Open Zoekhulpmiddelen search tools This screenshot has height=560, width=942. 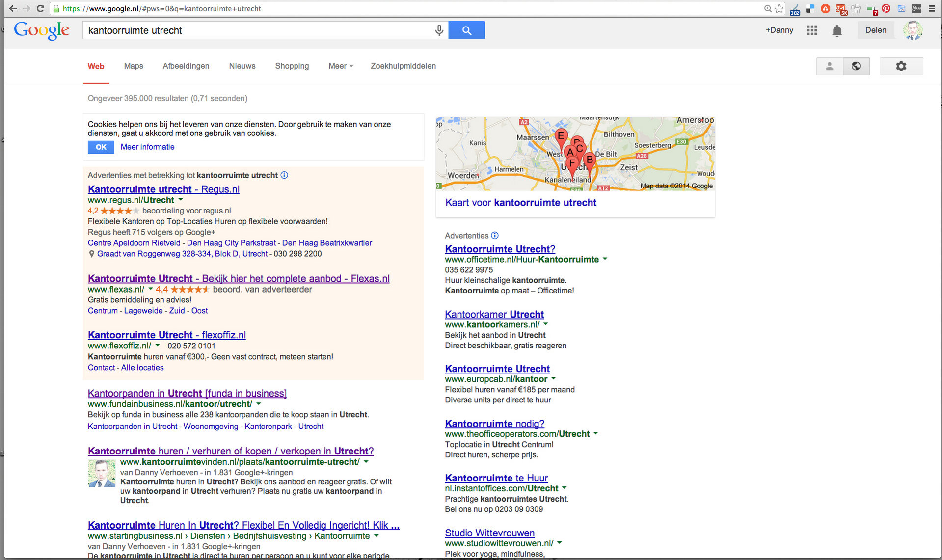[403, 66]
